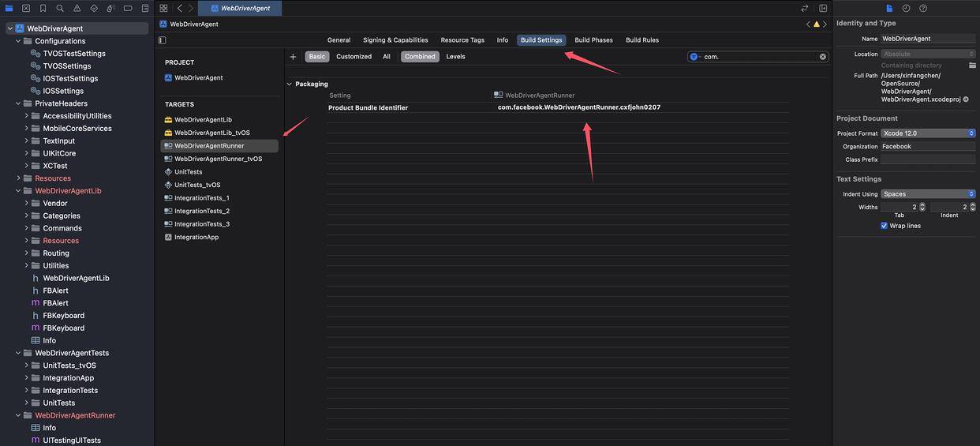Click the Name field in Identity and Type

click(x=928, y=39)
